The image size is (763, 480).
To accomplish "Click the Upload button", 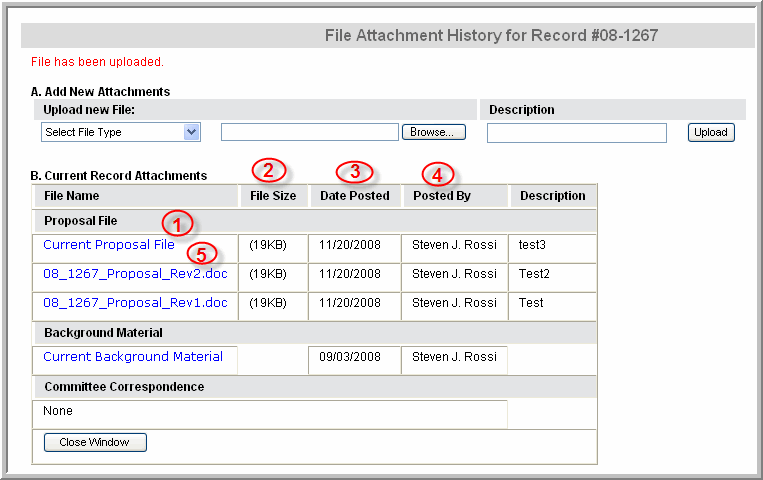I will (711, 132).
